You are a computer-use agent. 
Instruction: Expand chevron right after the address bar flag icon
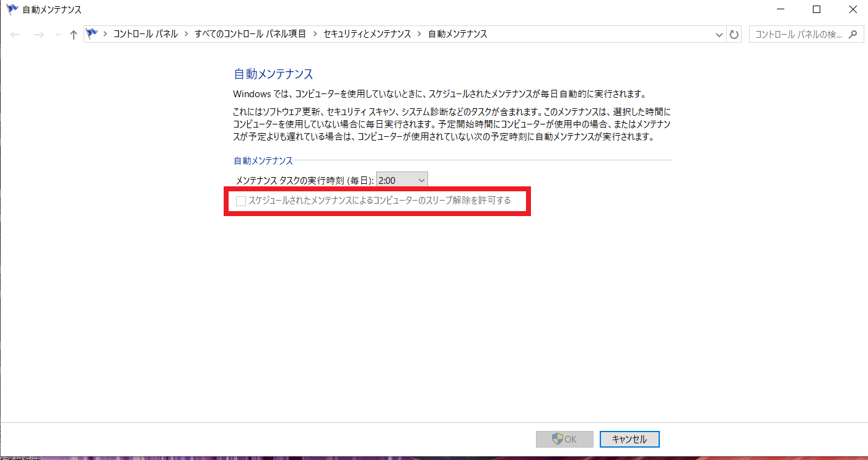105,34
